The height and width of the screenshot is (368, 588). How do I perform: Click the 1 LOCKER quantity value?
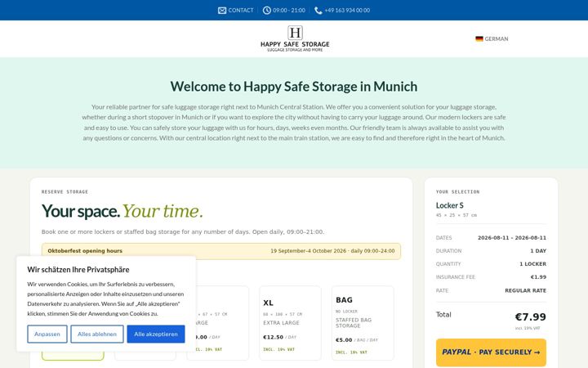click(532, 264)
